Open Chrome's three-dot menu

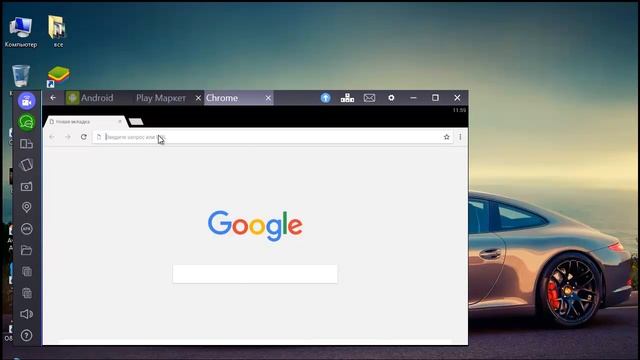click(x=460, y=137)
